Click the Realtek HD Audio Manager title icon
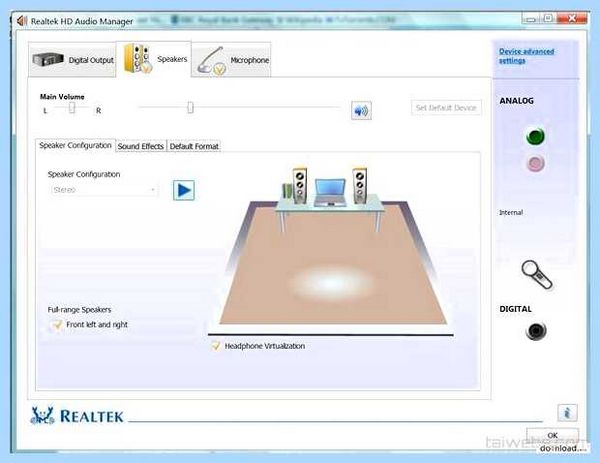 [22, 21]
